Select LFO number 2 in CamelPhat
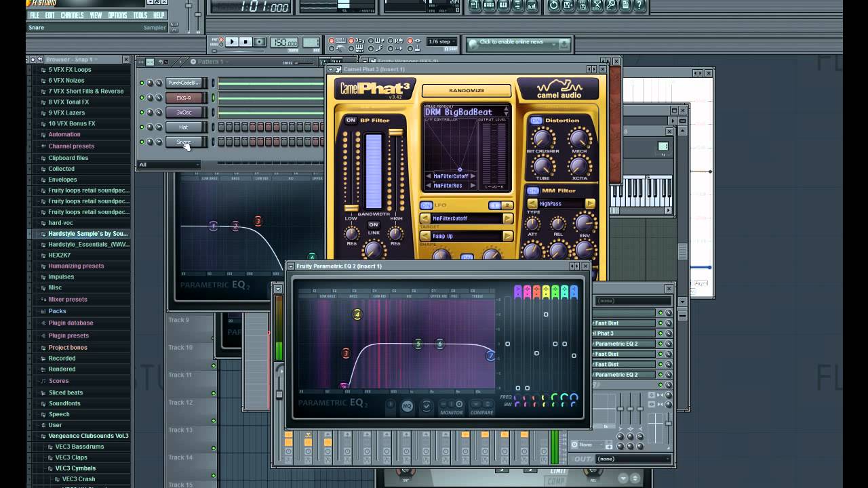This screenshot has height=488, width=868. coord(507,205)
